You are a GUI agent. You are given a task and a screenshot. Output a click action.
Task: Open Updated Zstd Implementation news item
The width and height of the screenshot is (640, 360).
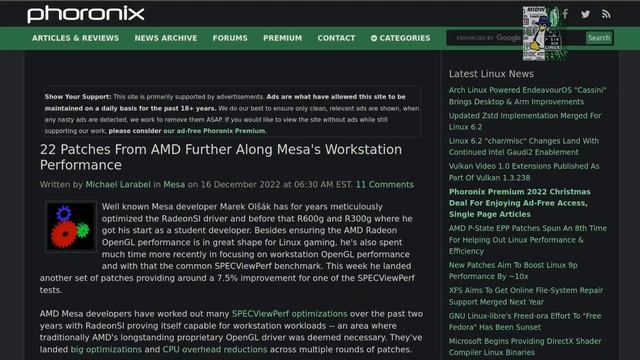click(x=525, y=121)
